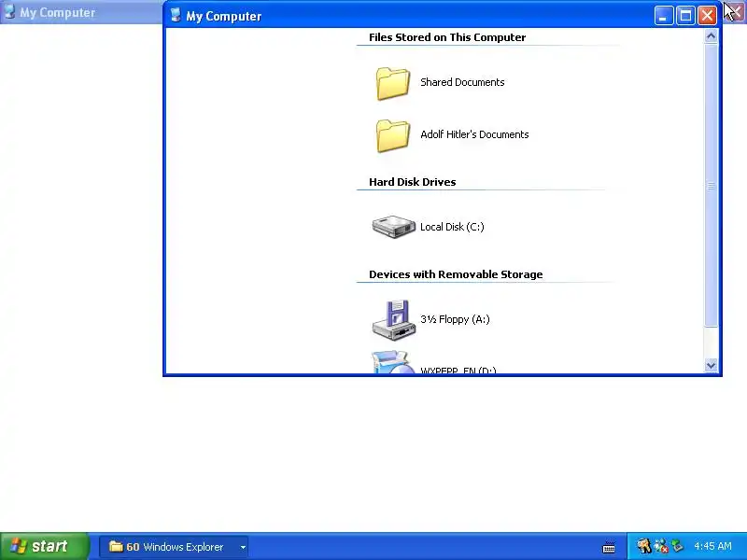This screenshot has width=747, height=560.
Task: Click the vertical scrollbar thumb
Action: pos(711,185)
